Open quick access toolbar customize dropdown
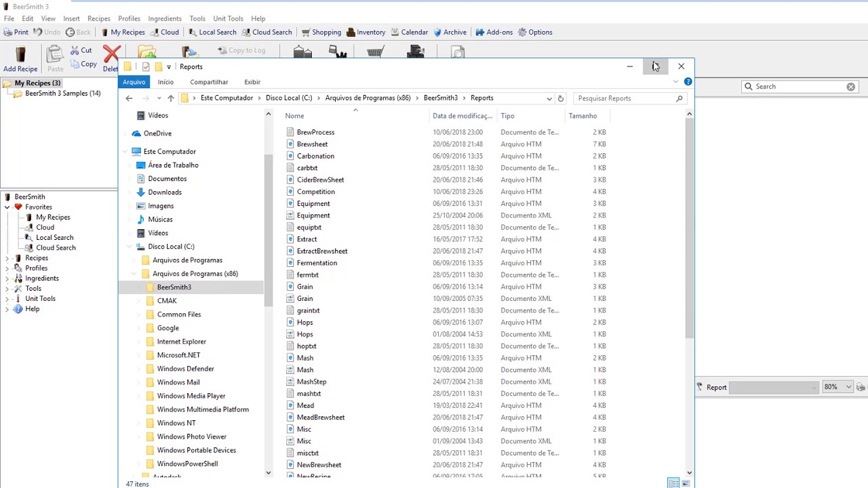 [x=168, y=66]
